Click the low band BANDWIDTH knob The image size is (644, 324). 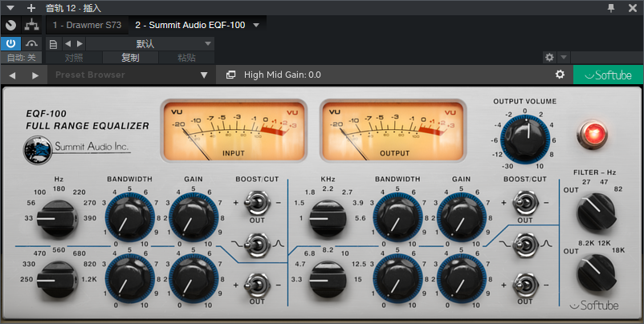point(130,217)
